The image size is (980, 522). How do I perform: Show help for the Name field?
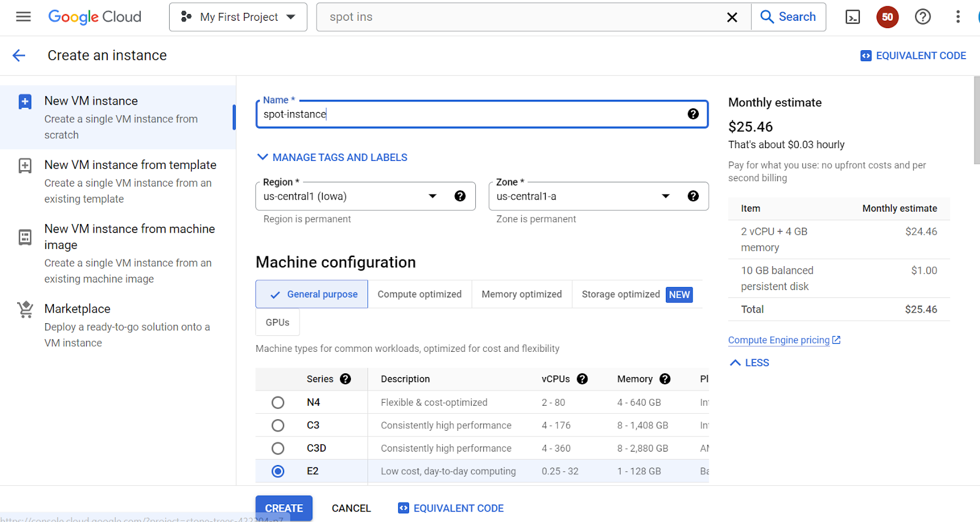[x=693, y=114]
